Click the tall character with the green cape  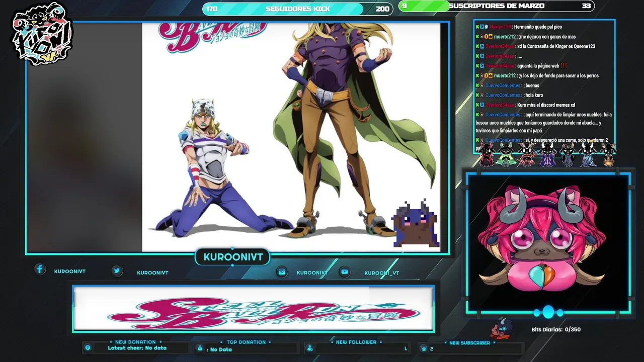coord(347,128)
